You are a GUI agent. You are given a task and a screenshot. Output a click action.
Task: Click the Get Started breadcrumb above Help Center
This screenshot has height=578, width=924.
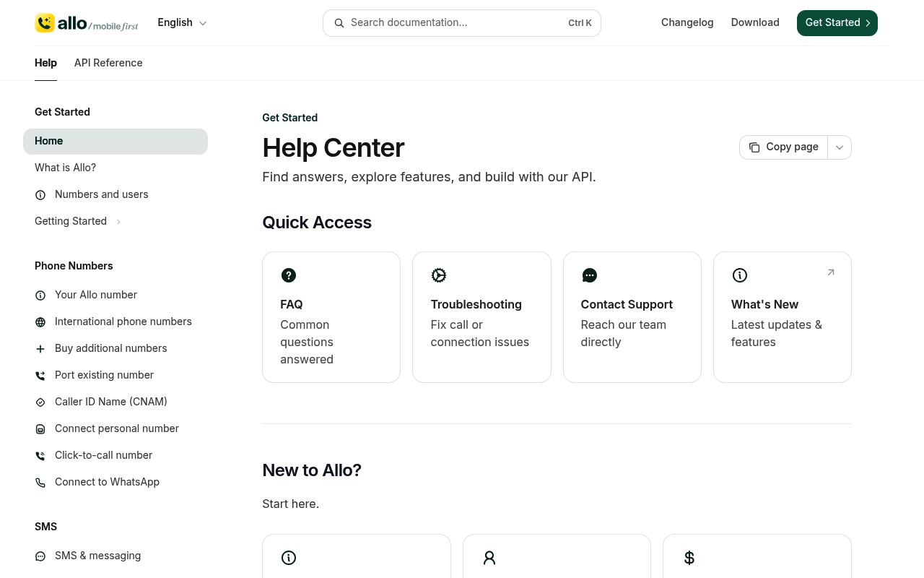(289, 118)
